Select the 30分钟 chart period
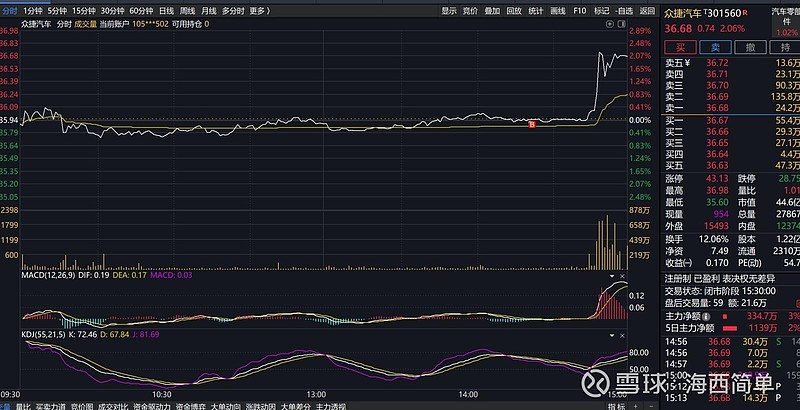 [112, 11]
